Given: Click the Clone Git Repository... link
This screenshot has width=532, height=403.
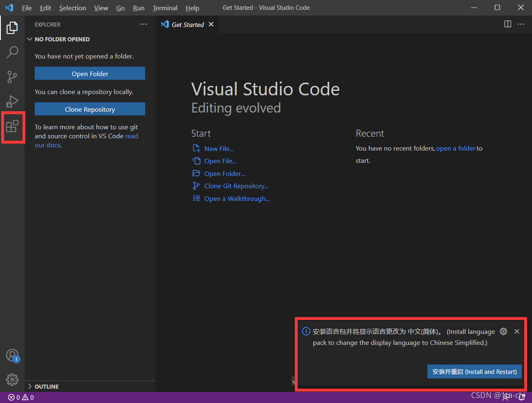Looking at the screenshot, I should tap(237, 186).
